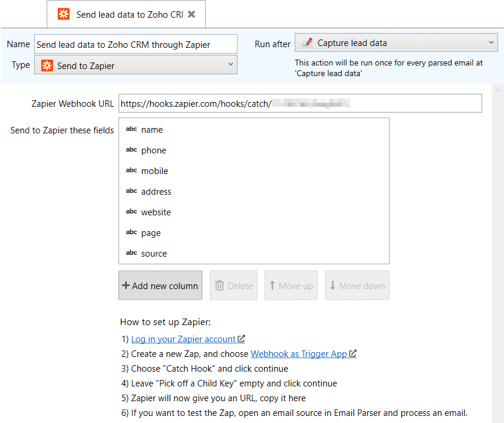Image resolution: width=504 pixels, height=423 pixels.
Task: Click the abc type icon beside 'page'
Action: (x=131, y=232)
